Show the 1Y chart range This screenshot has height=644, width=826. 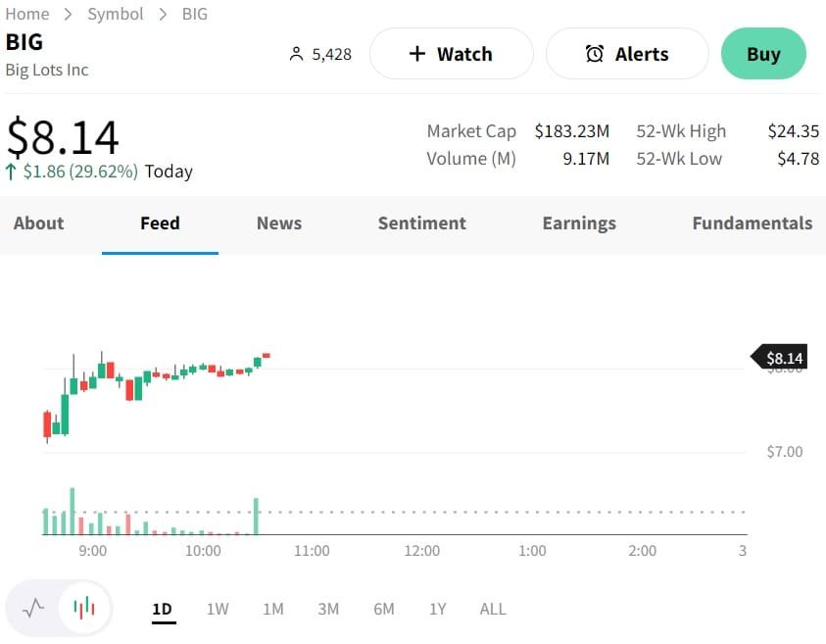click(x=438, y=609)
